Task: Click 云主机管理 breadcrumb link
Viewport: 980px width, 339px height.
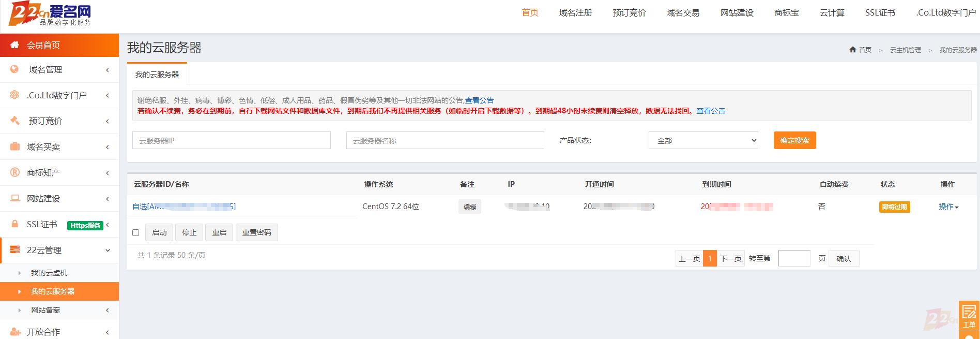Action: (905, 50)
